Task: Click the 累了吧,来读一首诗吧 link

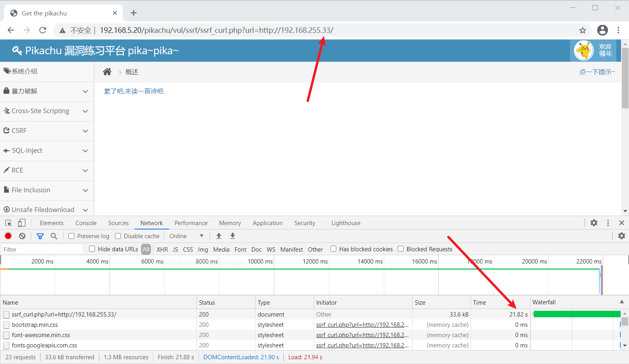Action: click(x=133, y=91)
